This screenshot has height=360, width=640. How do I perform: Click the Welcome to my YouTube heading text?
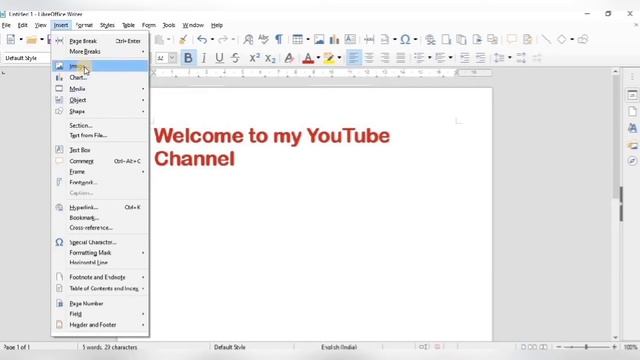pyautogui.click(x=272, y=136)
